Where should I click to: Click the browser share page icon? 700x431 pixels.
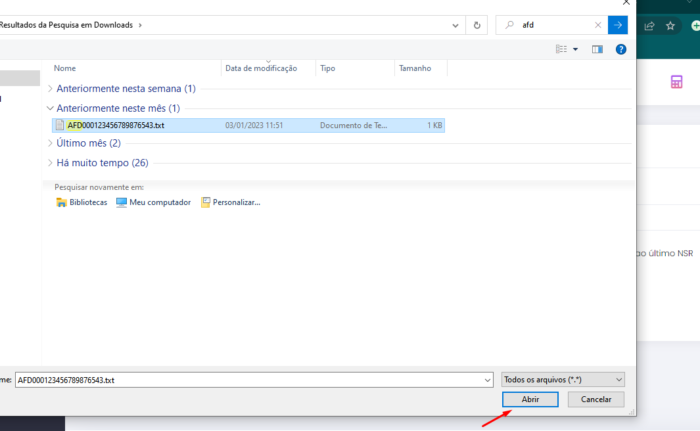(650, 25)
